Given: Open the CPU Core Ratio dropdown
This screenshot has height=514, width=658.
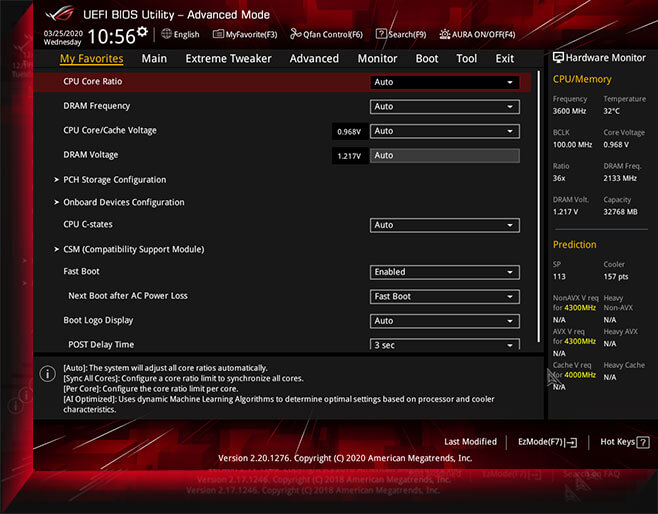Looking at the screenshot, I should [444, 82].
